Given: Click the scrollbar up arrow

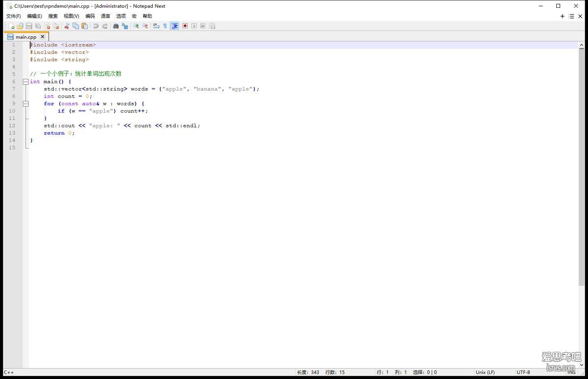Looking at the screenshot, I should (581, 45).
